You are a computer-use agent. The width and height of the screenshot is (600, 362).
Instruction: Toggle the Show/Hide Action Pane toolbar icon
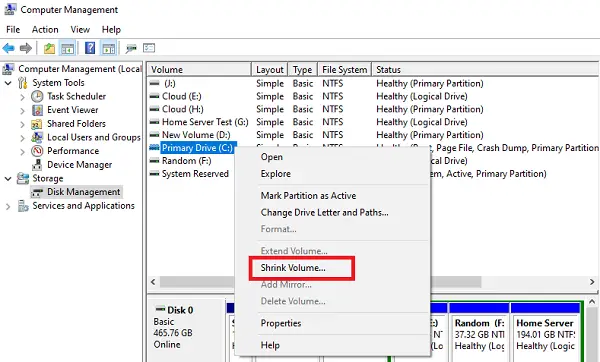[109, 48]
